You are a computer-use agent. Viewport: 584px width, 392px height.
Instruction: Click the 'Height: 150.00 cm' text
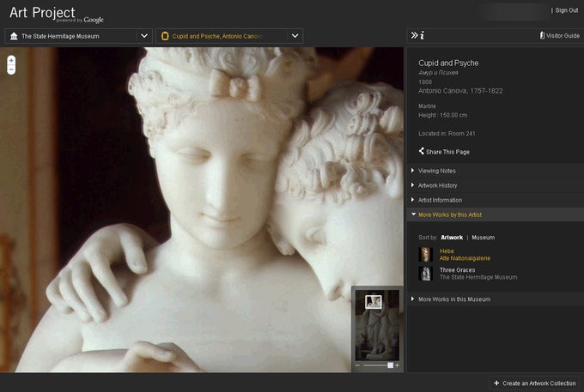(442, 115)
